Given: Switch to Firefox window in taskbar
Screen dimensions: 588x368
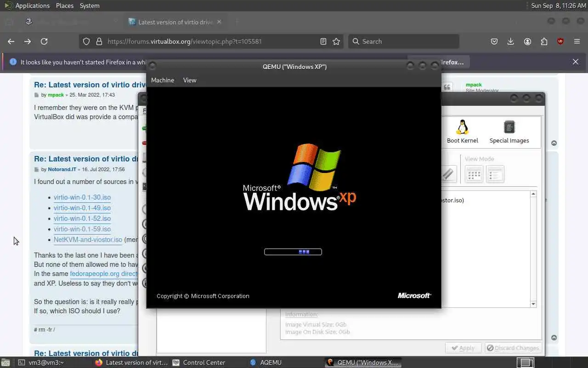Looking at the screenshot, I should point(132,362).
